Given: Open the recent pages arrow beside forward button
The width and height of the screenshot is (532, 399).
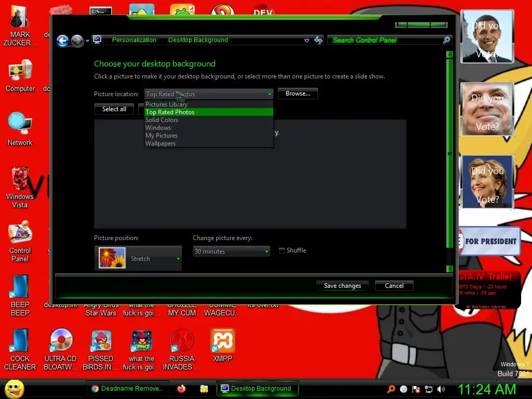Looking at the screenshot, I should click(x=87, y=41).
